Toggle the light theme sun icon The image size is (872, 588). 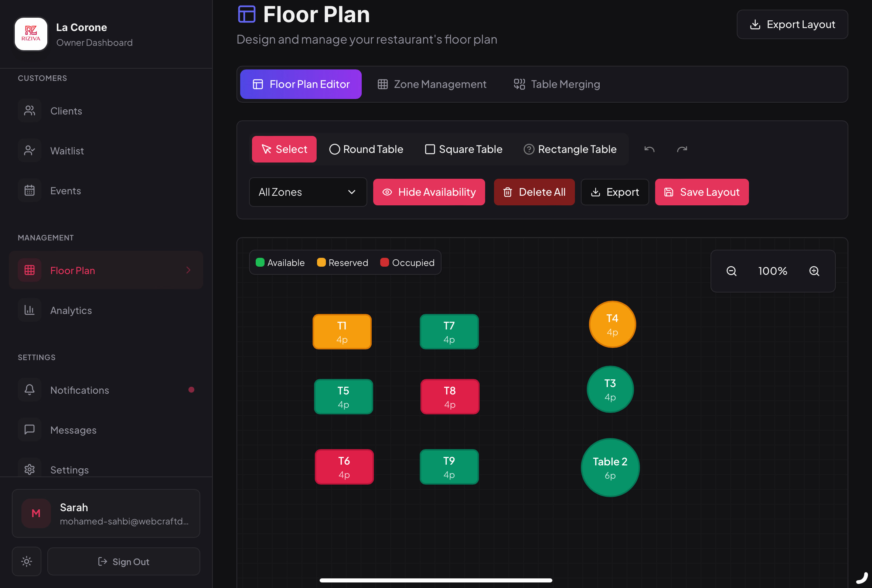[x=26, y=561]
